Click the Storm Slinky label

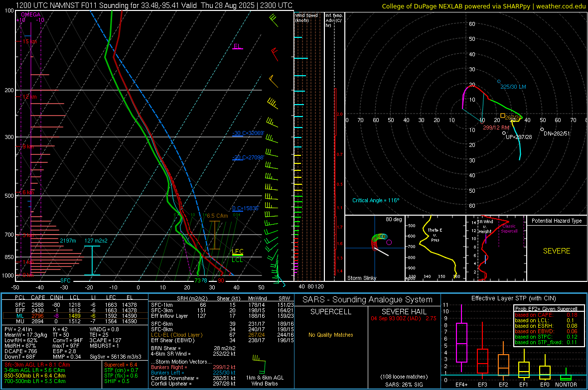coord(361,278)
